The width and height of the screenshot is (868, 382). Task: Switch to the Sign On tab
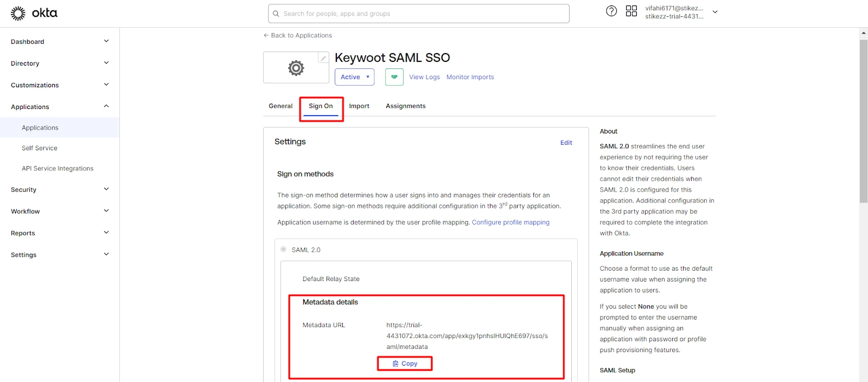[x=321, y=106]
